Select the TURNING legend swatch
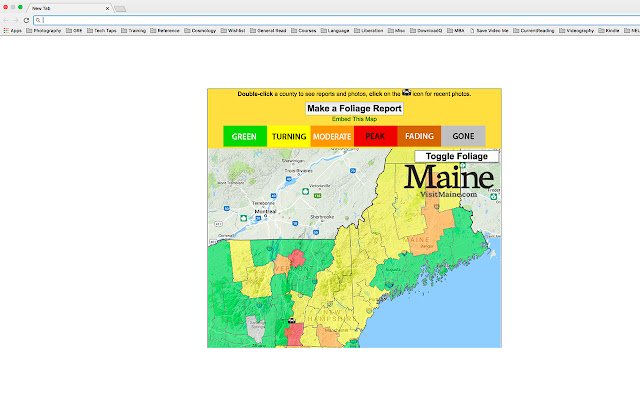The image size is (640, 400). click(x=289, y=136)
